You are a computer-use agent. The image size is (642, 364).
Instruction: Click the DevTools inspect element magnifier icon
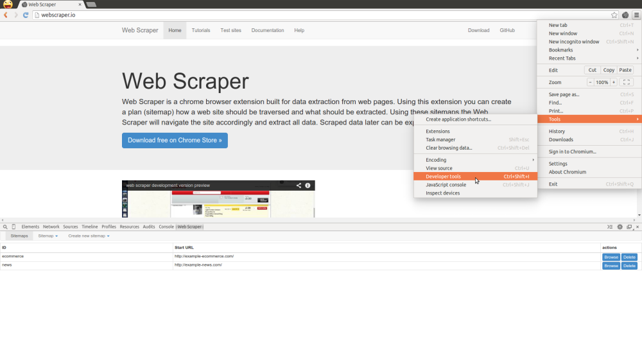(x=5, y=227)
